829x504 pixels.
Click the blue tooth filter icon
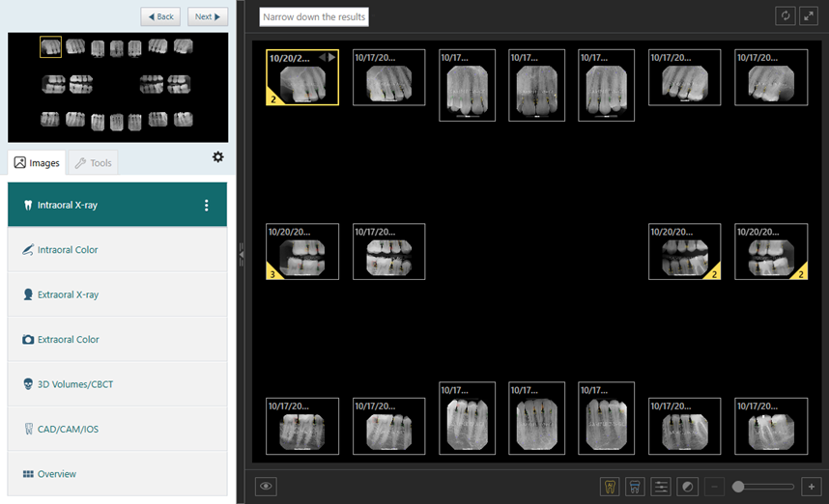[635, 487]
